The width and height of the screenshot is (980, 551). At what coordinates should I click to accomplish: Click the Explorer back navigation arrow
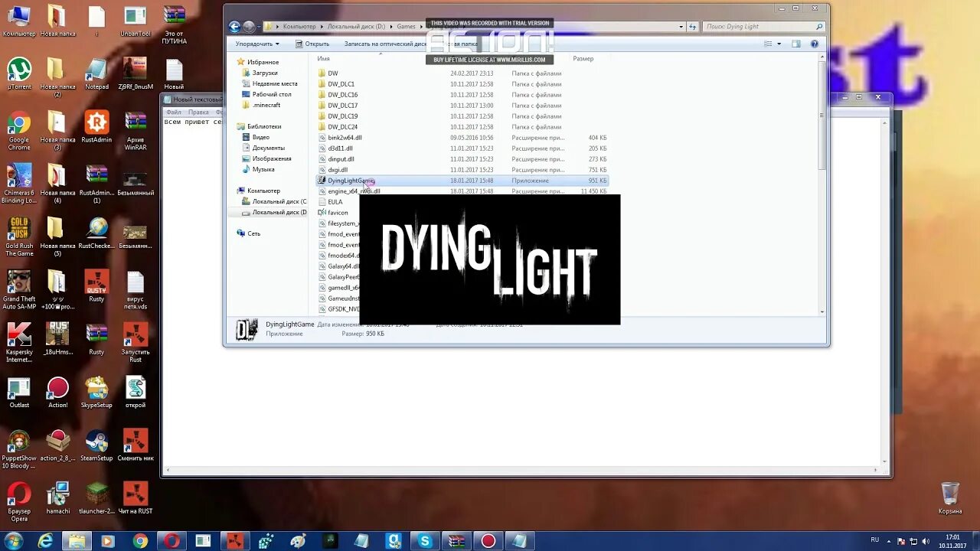(x=235, y=27)
